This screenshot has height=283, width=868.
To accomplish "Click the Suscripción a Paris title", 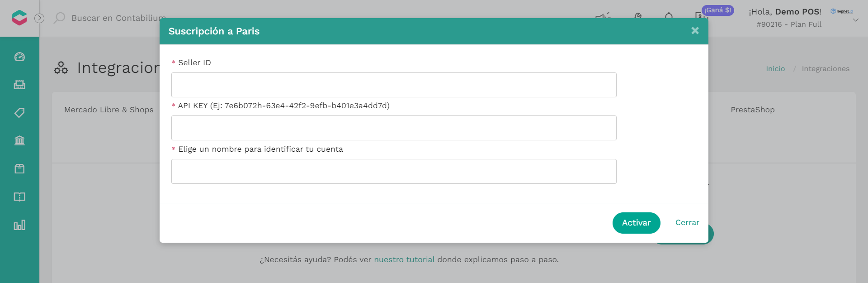I will coord(214,31).
